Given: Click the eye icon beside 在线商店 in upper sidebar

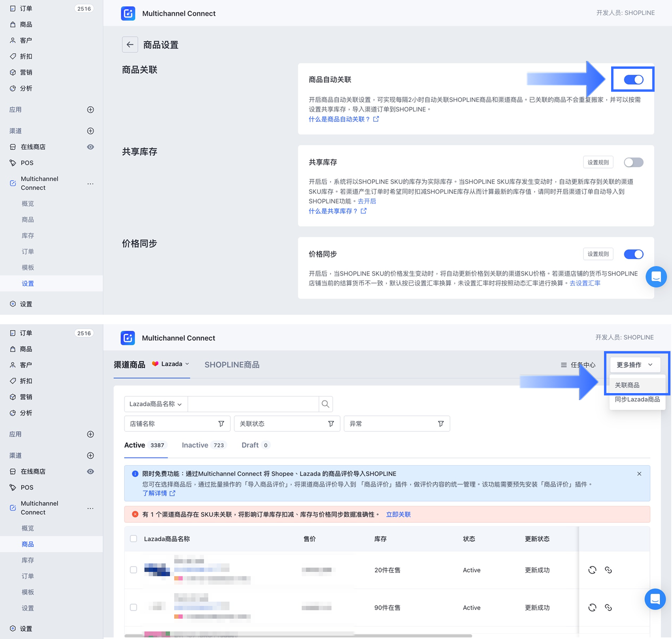Looking at the screenshot, I should click(x=91, y=147).
